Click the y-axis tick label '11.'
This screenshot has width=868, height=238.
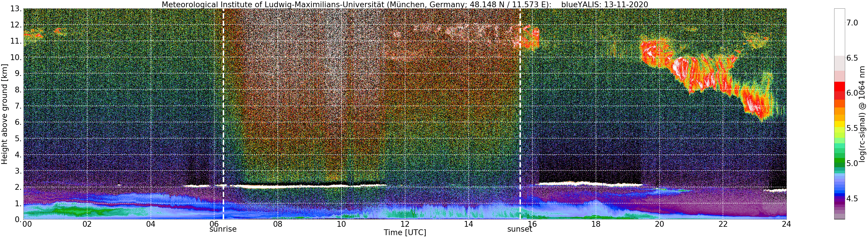click(x=16, y=41)
